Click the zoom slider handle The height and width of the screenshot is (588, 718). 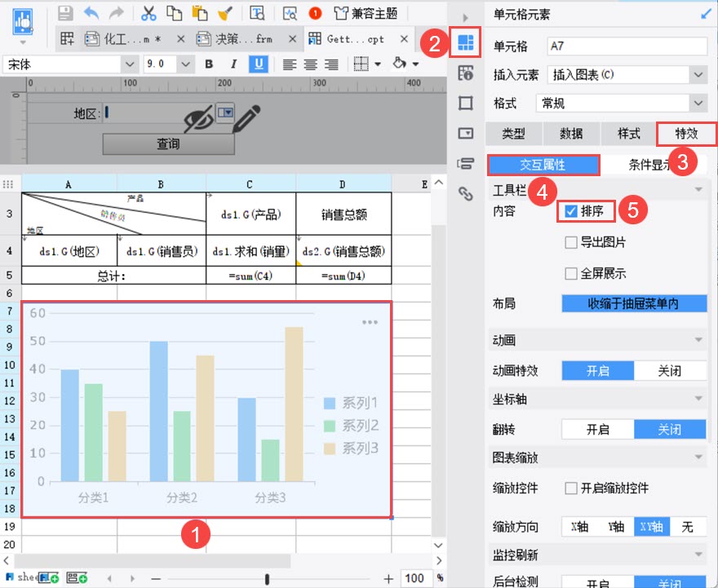(267, 579)
